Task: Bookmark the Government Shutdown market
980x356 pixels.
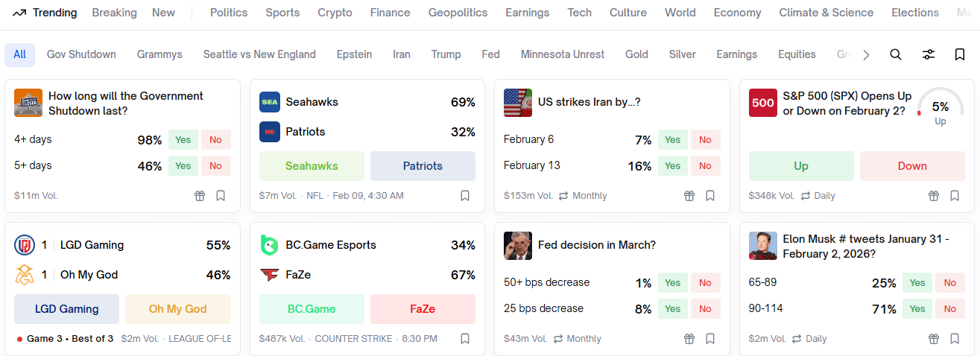Action: [221, 196]
